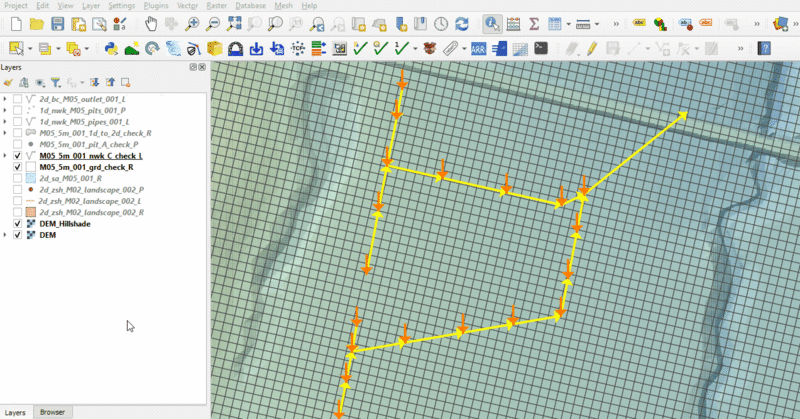Expand the DEM layer tree node
Image resolution: width=800 pixels, height=419 pixels.
(7, 235)
